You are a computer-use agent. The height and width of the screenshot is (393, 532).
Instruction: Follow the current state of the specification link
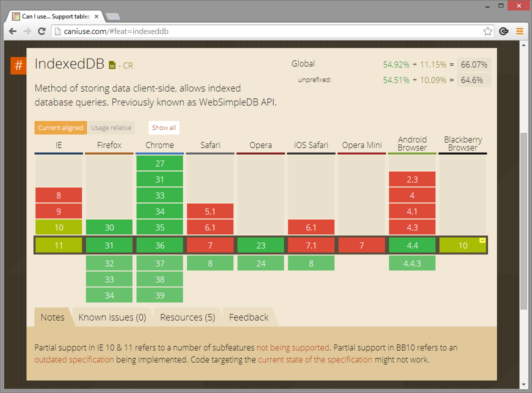(315, 359)
